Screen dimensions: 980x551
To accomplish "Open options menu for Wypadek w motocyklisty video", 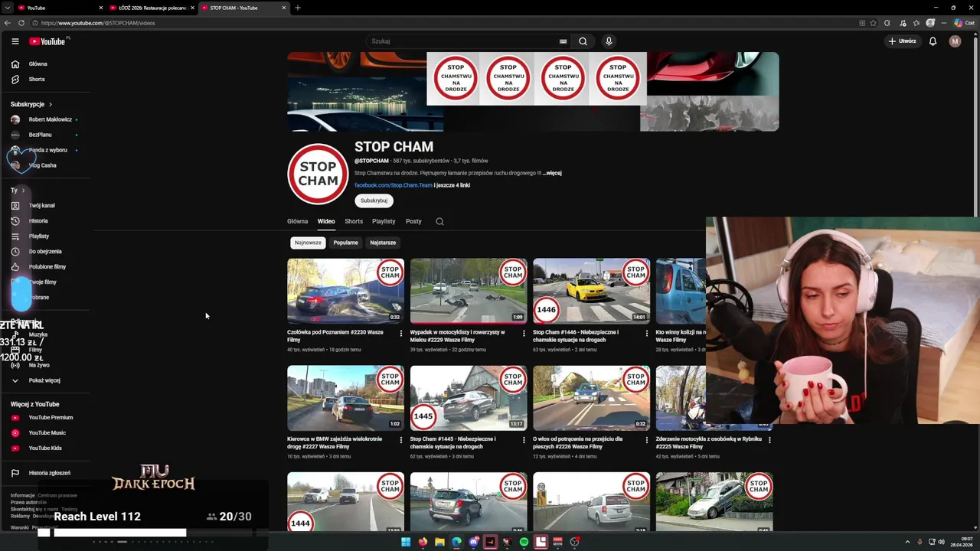I will coord(524,333).
